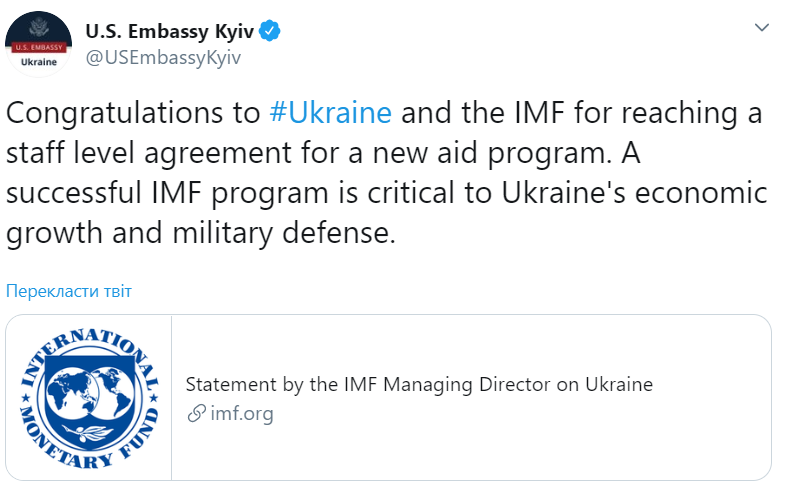Open the U.S. Embassy Kyiv profile avatar
786x489 pixels.
39,45
